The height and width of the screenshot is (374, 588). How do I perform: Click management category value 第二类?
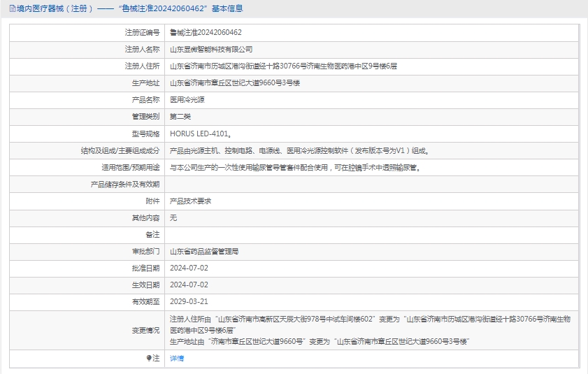(180, 117)
